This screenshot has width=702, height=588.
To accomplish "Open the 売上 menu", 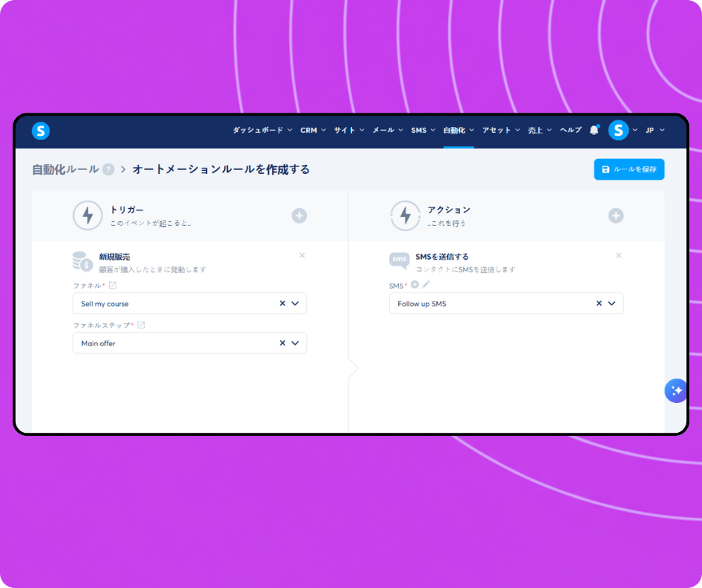I will (539, 131).
